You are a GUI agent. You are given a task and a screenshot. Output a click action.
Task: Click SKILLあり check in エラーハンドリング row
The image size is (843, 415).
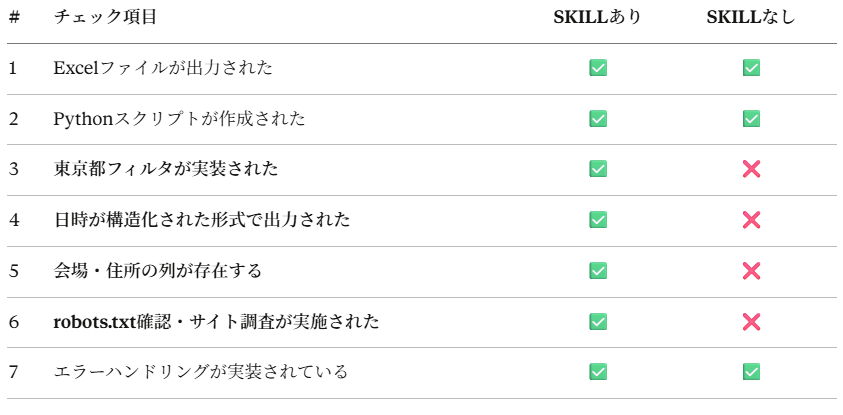click(x=598, y=372)
